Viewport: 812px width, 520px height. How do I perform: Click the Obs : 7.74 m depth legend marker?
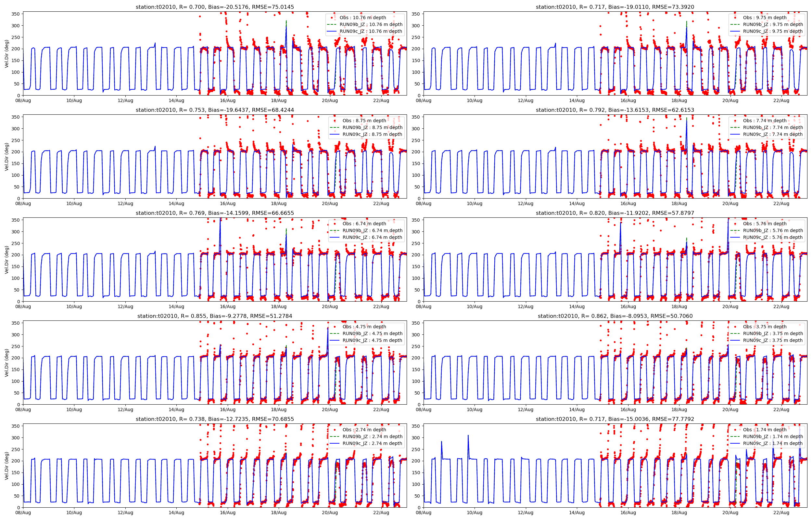click(735, 121)
